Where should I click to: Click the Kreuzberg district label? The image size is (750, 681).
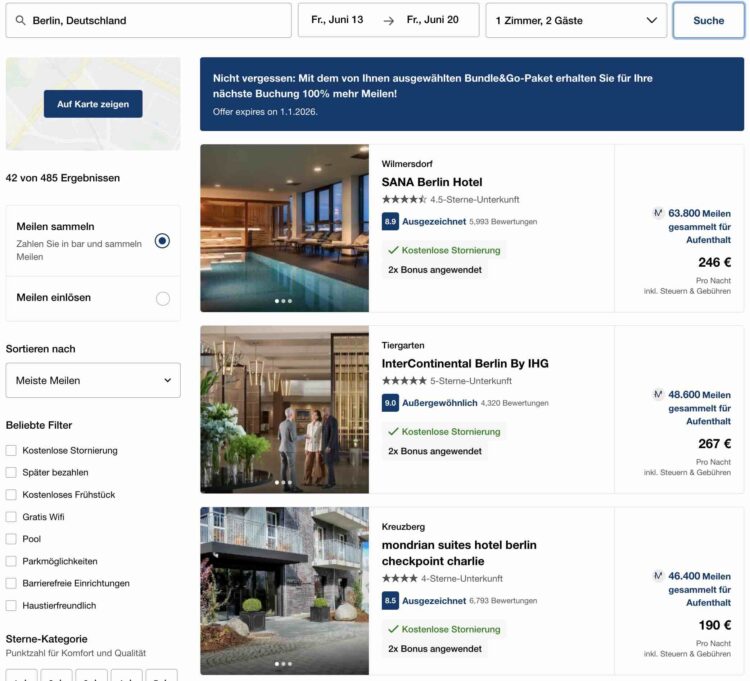click(403, 527)
